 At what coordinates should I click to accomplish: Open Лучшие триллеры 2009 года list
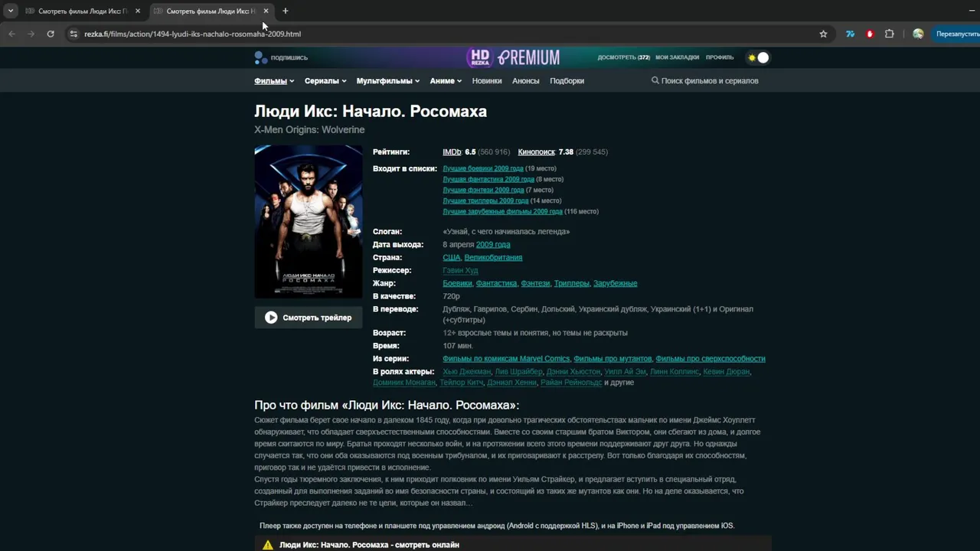(x=485, y=201)
